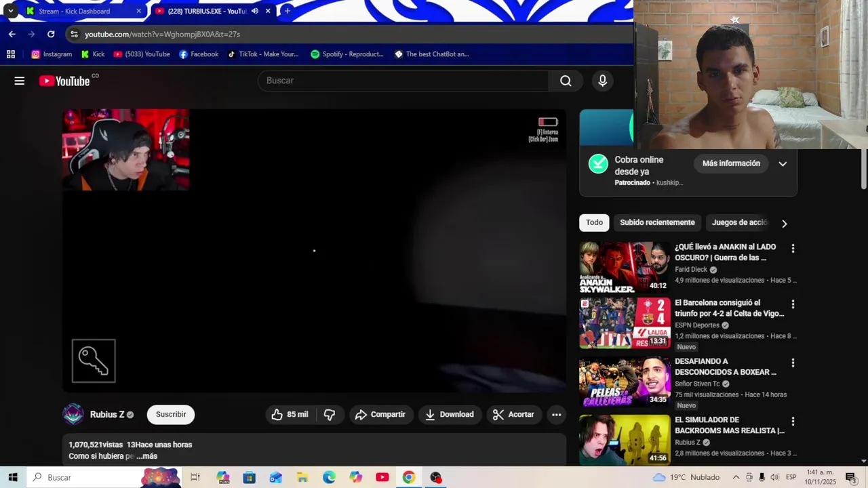This screenshot has height=488, width=868.
Task: Click the ESP language indicator in tray
Action: coord(791,477)
